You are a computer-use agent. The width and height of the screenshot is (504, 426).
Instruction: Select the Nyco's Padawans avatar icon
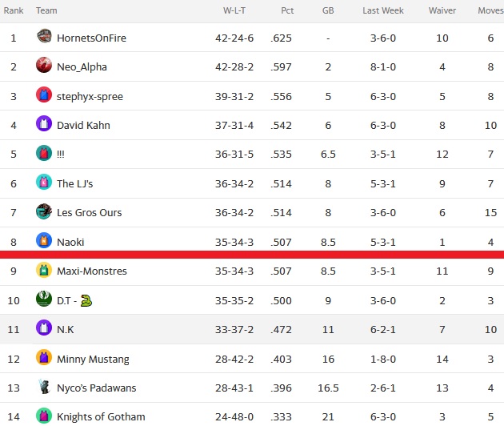pyautogui.click(x=44, y=387)
